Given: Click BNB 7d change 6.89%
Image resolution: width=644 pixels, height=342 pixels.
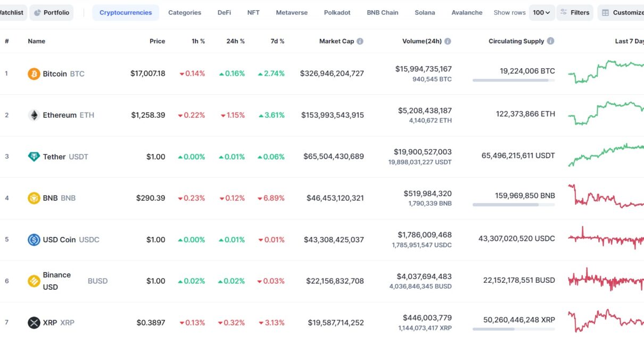Looking at the screenshot, I should tap(271, 198).
